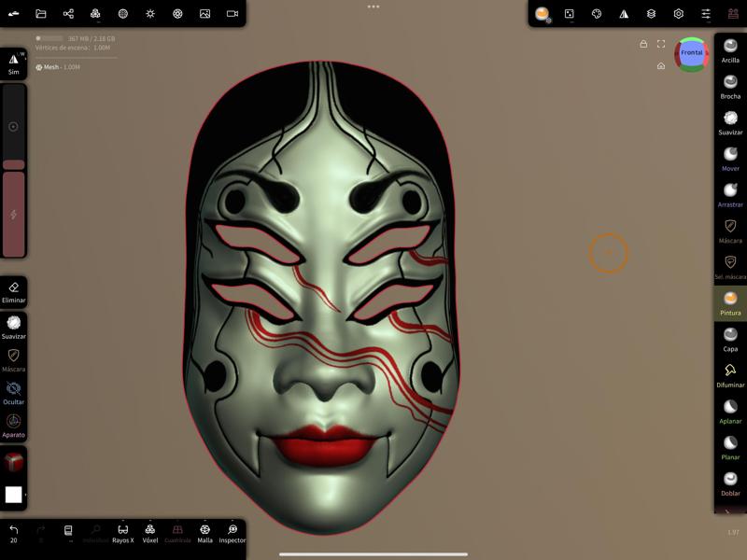Toggle the Sim symmetry button
The image size is (747, 560).
point(13,63)
